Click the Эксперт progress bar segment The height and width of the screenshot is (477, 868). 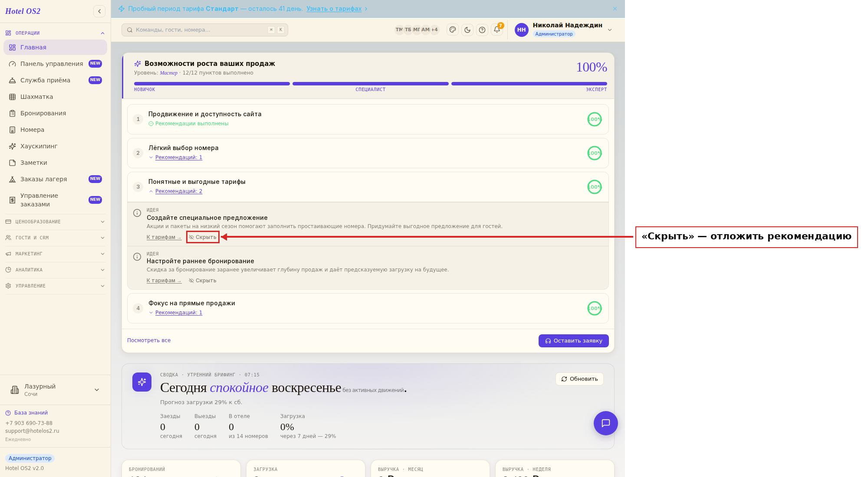click(x=529, y=84)
